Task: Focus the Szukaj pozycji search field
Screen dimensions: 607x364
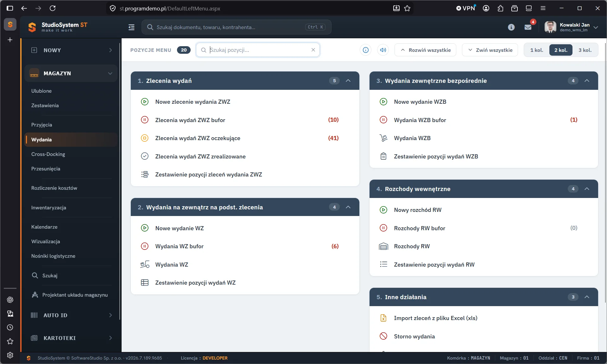Action: pos(258,50)
